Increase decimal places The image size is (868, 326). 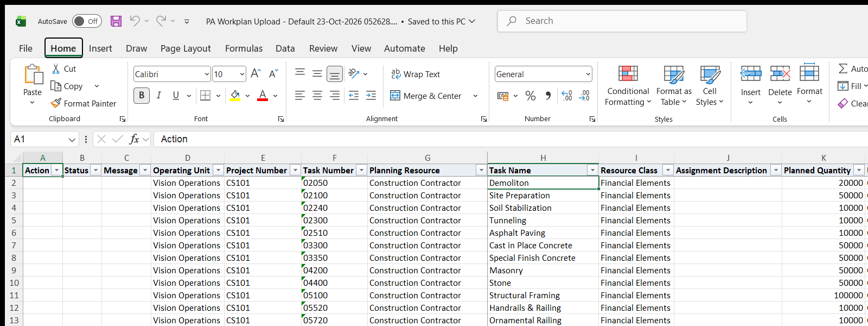[x=567, y=96]
